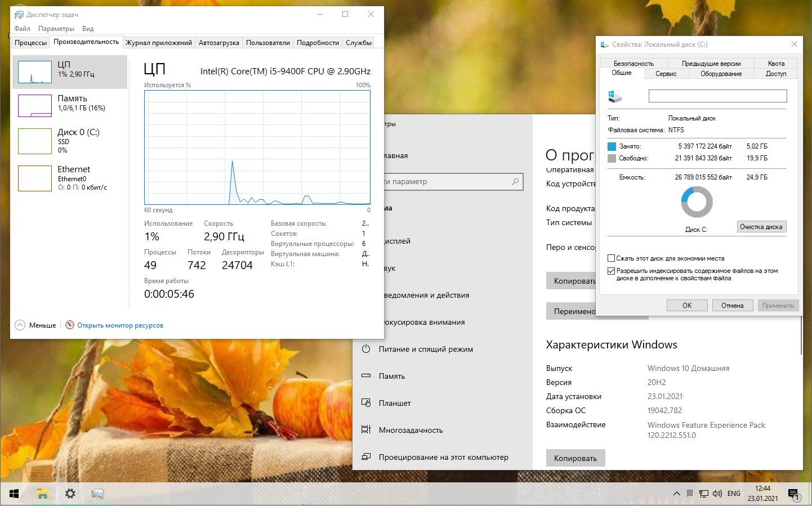This screenshot has height=506, width=812.
Task: Switch to the Журнал приложений tab
Action: (159, 43)
